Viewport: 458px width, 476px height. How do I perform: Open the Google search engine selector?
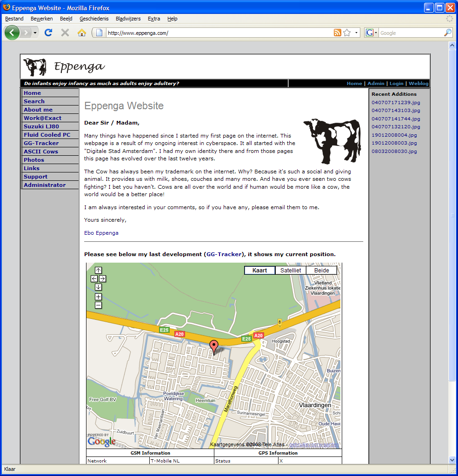click(372, 33)
